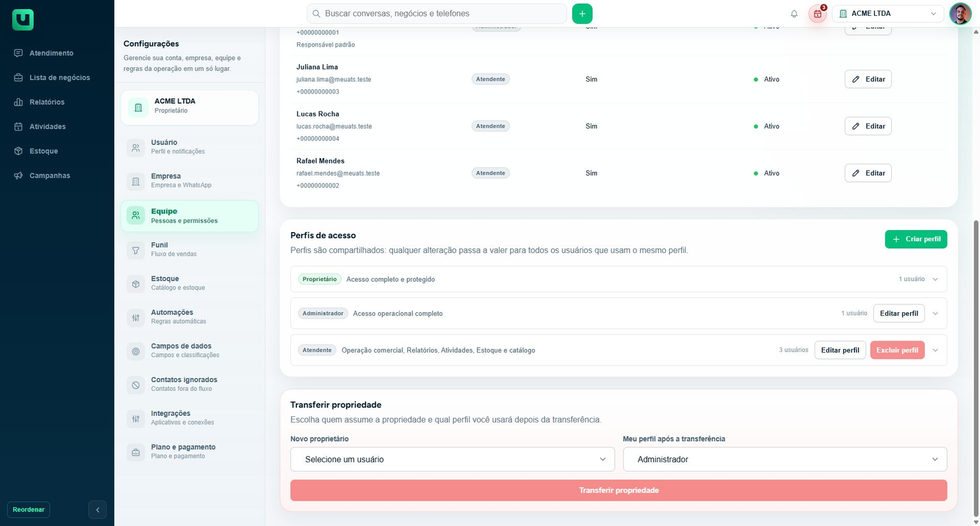Screen dimensions: 980x526
Task: Click the Empresa settings building icon
Action: [x=136, y=181]
